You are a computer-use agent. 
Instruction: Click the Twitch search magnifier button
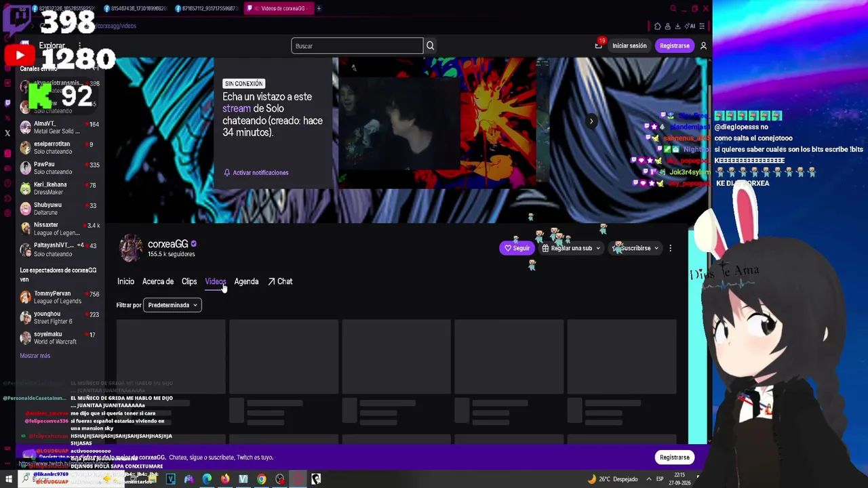point(430,45)
